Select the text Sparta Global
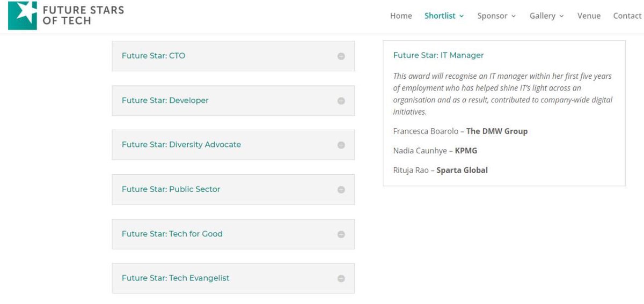Screen dimensions: 644x304 point(462,170)
